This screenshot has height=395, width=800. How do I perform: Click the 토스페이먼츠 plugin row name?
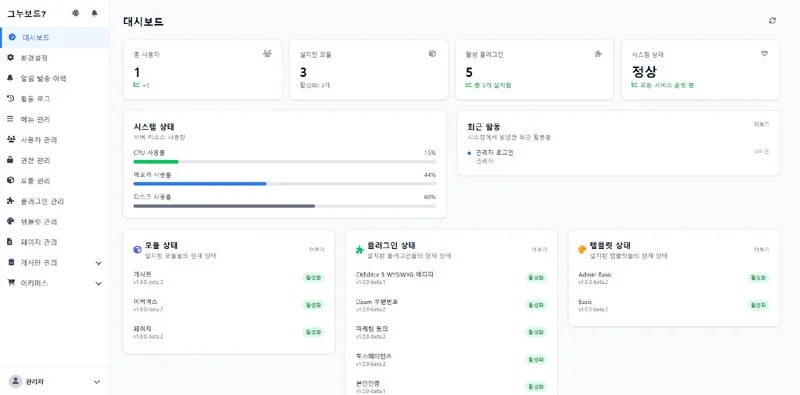374,356
